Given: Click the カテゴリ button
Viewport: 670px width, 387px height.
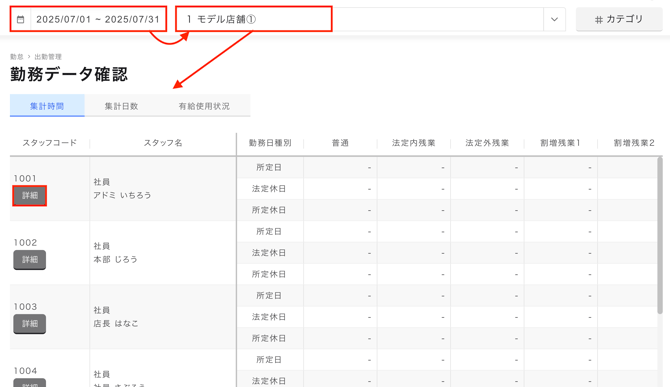Looking at the screenshot, I should [619, 19].
